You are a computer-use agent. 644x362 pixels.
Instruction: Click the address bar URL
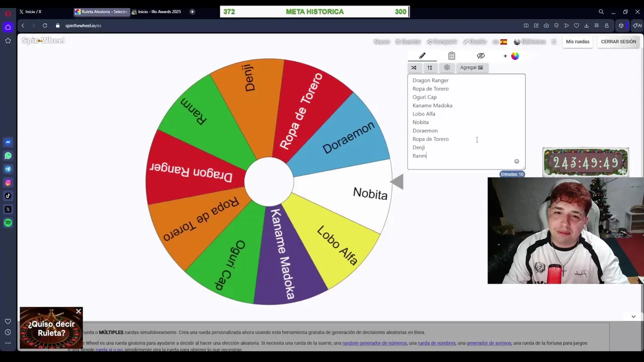coord(84,26)
